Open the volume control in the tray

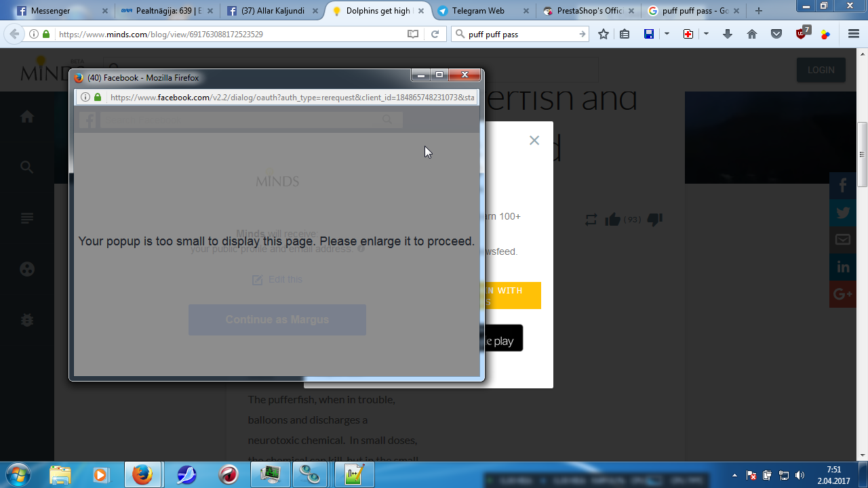[800, 475]
